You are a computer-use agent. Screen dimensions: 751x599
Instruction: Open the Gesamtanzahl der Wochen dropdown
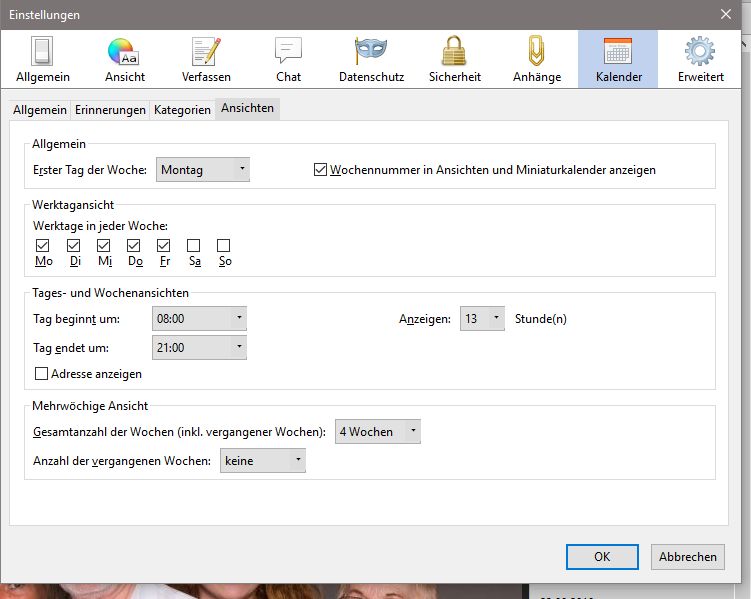click(x=377, y=431)
